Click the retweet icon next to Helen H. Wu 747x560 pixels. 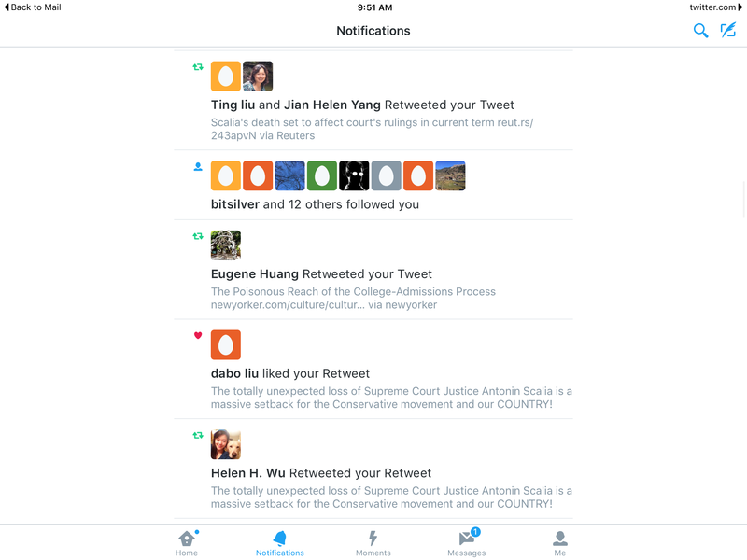tap(198, 435)
